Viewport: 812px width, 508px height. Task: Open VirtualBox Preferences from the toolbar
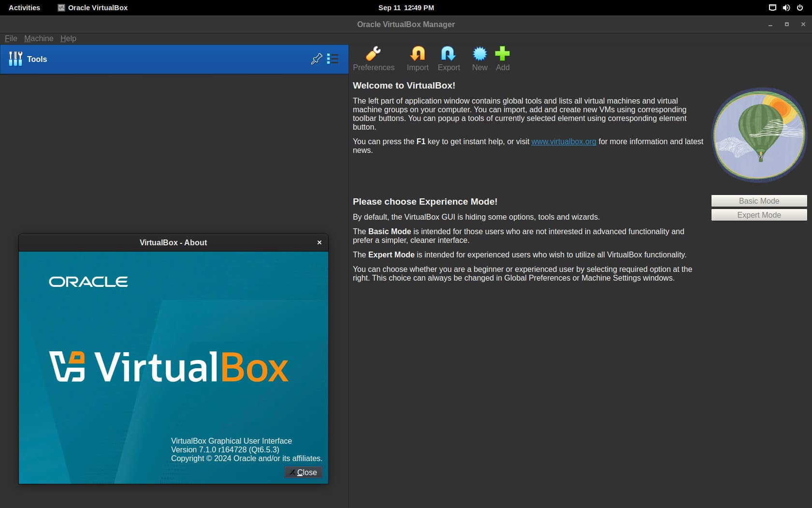[373, 53]
